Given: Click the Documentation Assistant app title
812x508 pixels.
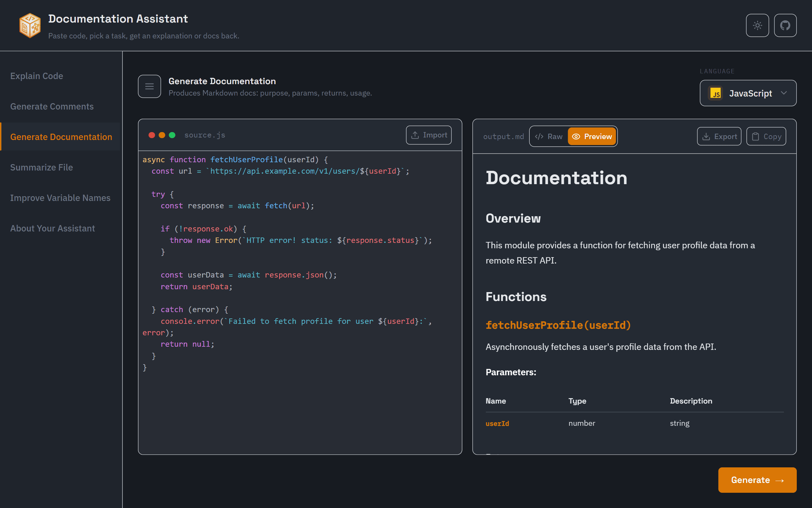Looking at the screenshot, I should tap(118, 19).
